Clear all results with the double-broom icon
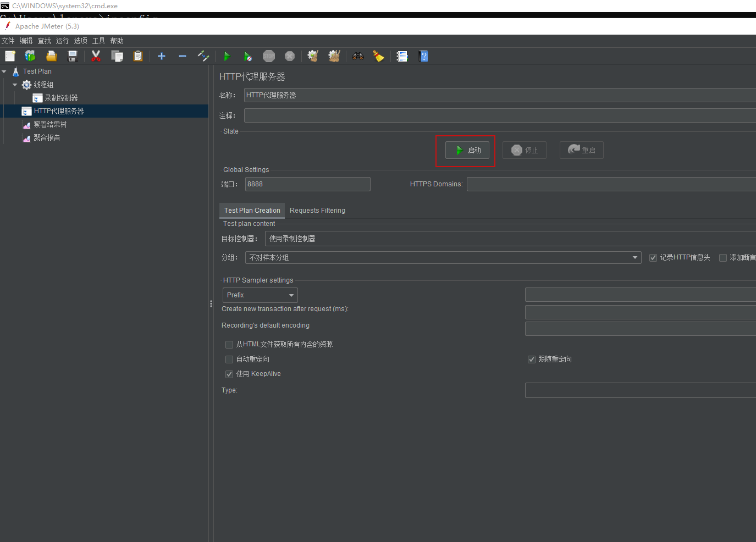This screenshot has height=542, width=756. pos(334,56)
